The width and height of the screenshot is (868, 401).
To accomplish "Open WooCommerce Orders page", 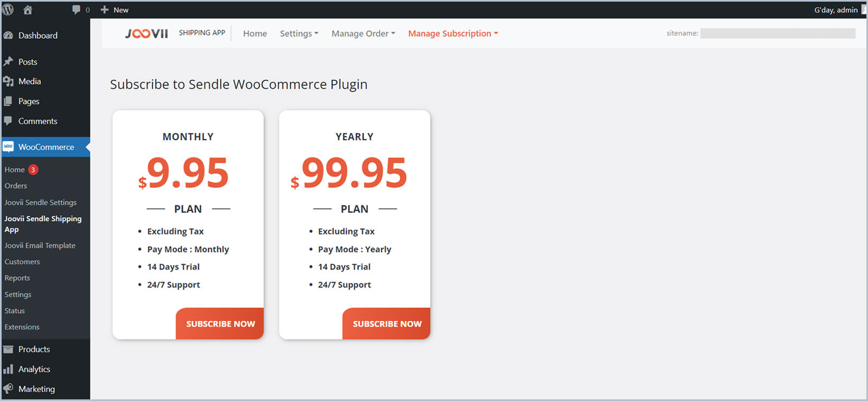I will pos(16,186).
